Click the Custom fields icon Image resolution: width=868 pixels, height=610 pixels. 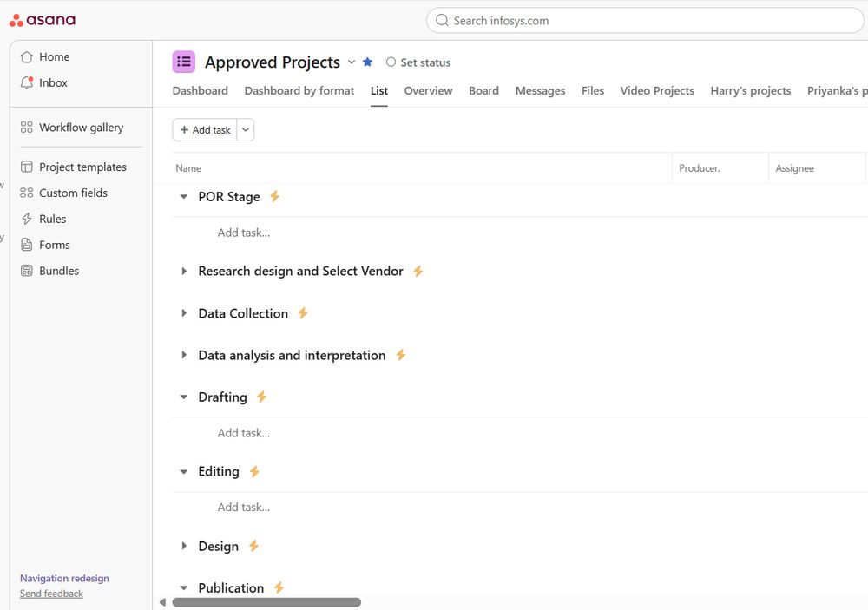[x=27, y=193]
